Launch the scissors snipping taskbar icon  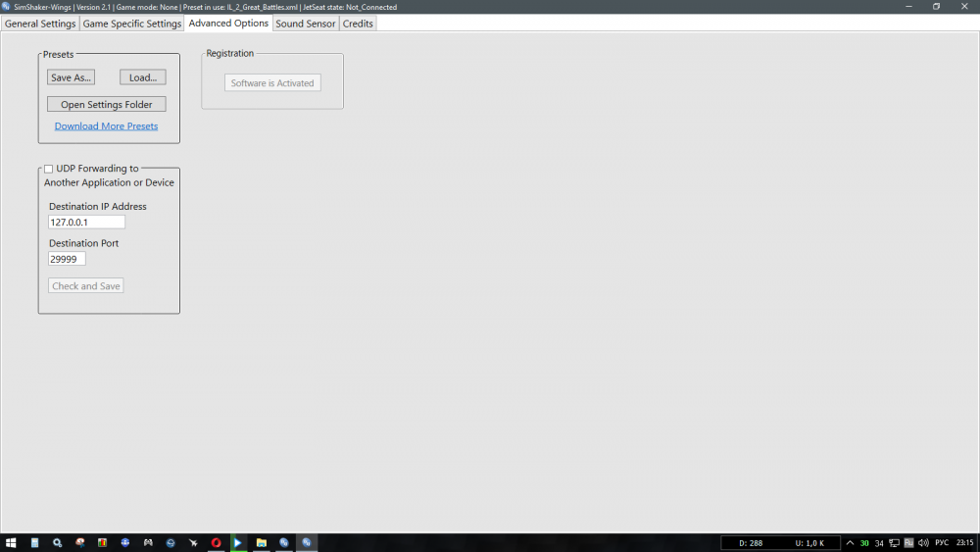pyautogui.click(x=79, y=542)
